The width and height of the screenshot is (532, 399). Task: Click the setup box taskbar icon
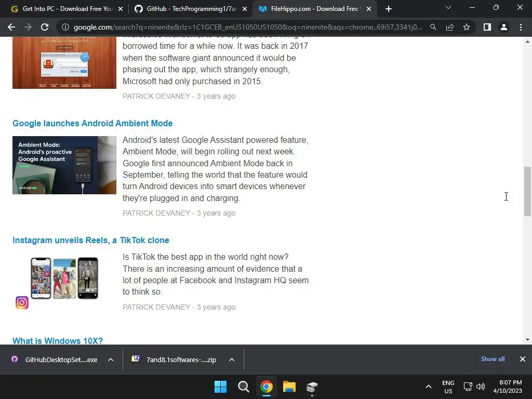pos(312,387)
